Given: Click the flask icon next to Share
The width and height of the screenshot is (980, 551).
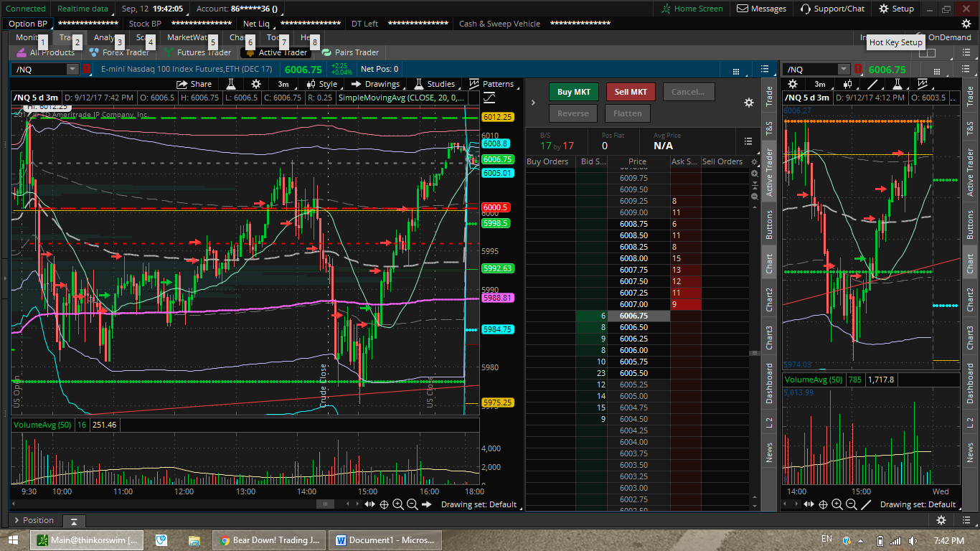Looking at the screenshot, I should pyautogui.click(x=232, y=84).
